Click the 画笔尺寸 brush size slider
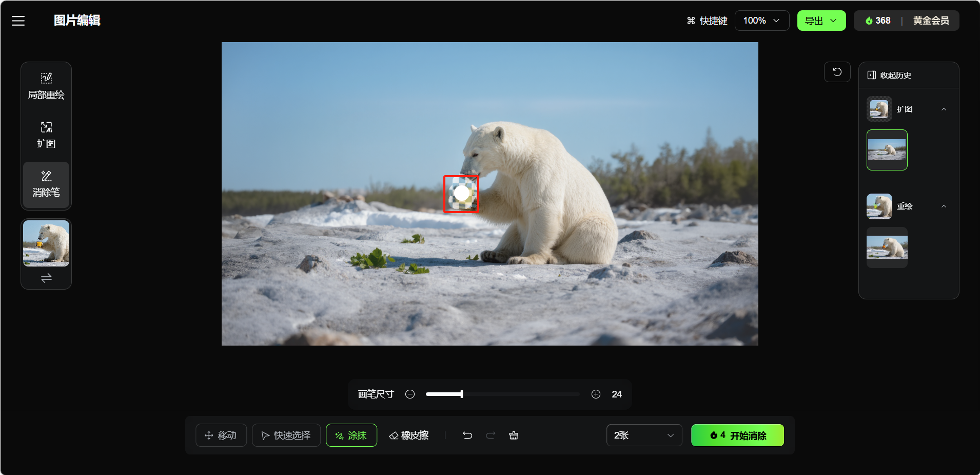Image resolution: width=980 pixels, height=475 pixels. pyautogui.click(x=502, y=394)
